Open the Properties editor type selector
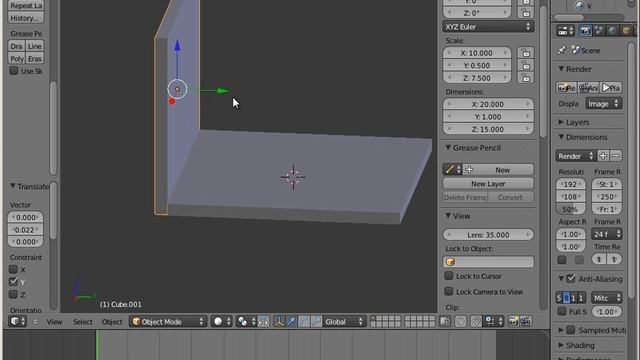The width and height of the screenshot is (640, 360). point(566,31)
